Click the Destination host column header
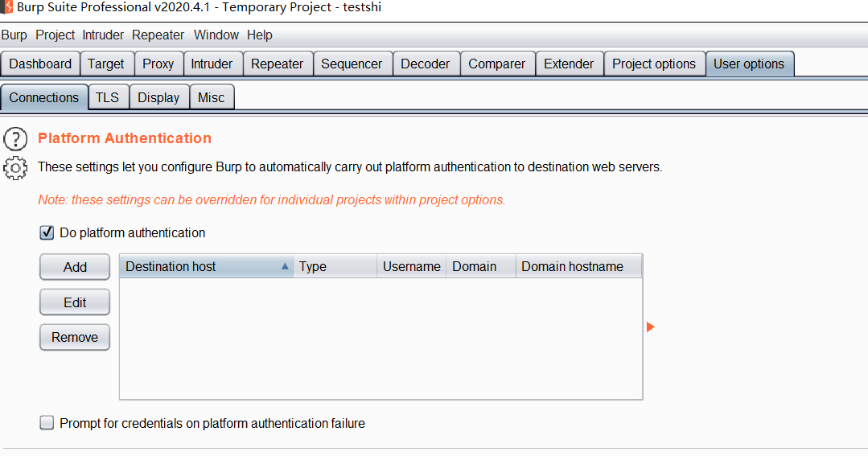This screenshot has width=868, height=456. 207,266
